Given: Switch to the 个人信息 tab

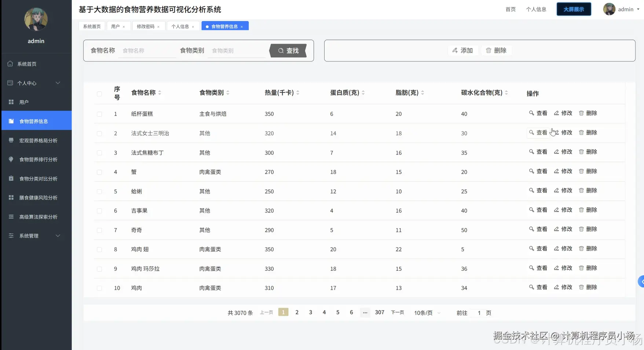Looking at the screenshot, I should (x=180, y=26).
